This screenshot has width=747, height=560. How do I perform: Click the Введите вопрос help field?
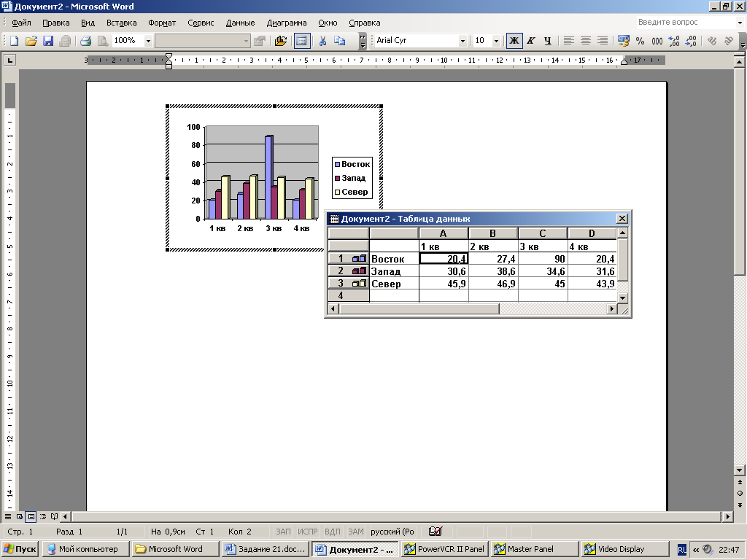click(685, 22)
